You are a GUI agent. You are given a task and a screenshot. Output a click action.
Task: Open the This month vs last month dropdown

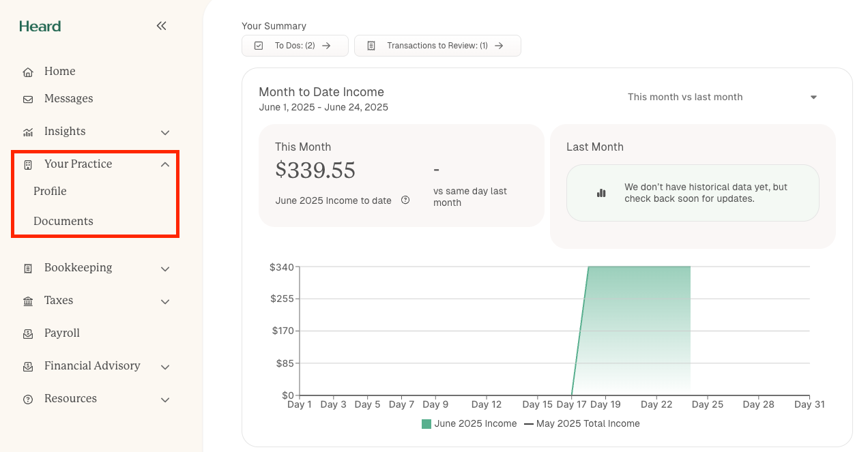click(721, 97)
